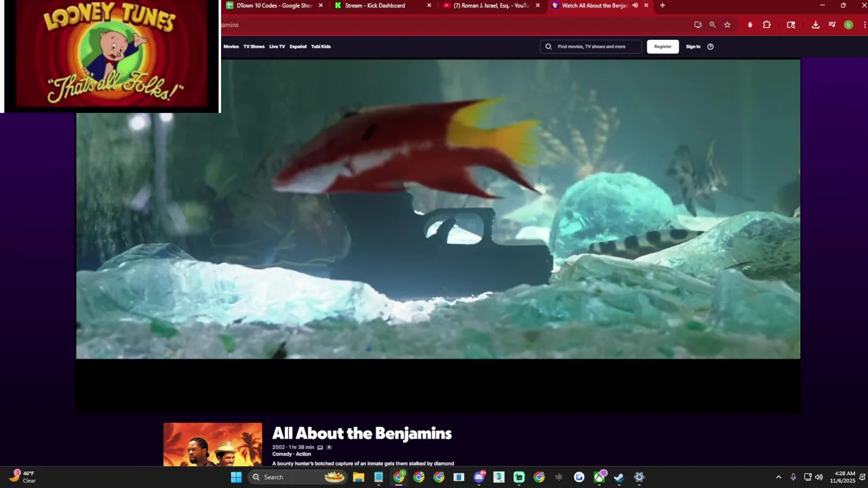Open Steam from the taskbar
Screen dimensions: 868x488
point(618,477)
